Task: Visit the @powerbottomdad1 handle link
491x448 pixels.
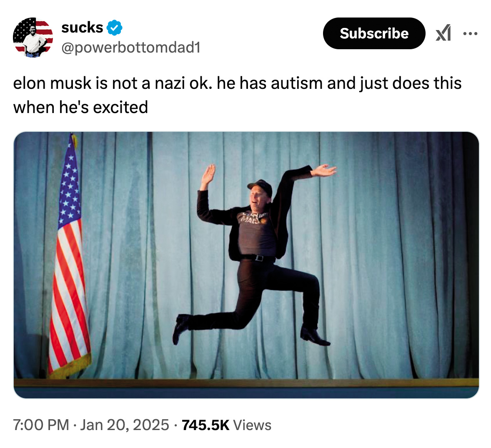Action: coord(131,48)
